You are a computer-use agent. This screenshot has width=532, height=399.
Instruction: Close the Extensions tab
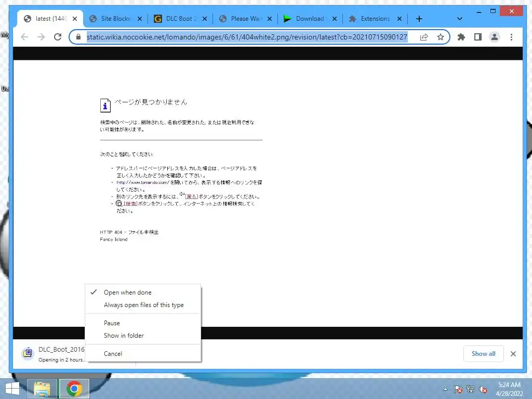(x=400, y=19)
